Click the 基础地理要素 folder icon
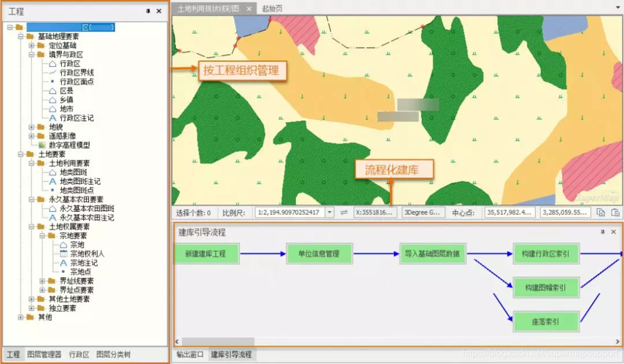This screenshot has width=624, height=364. click(x=30, y=36)
